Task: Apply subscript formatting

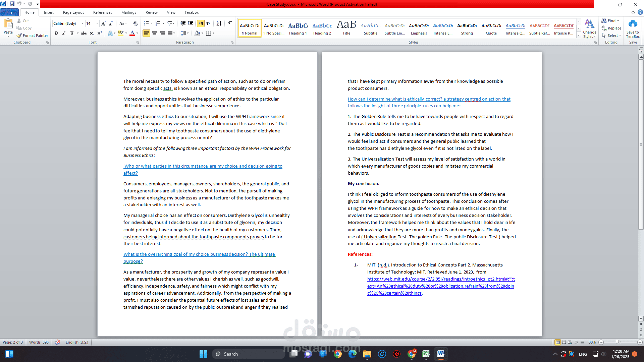Action: click(92, 33)
